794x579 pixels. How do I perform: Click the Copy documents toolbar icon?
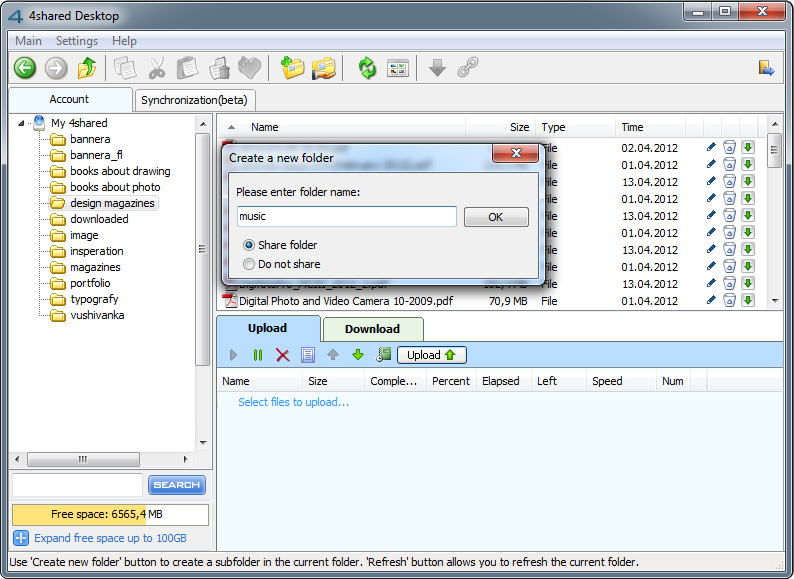tap(125, 68)
